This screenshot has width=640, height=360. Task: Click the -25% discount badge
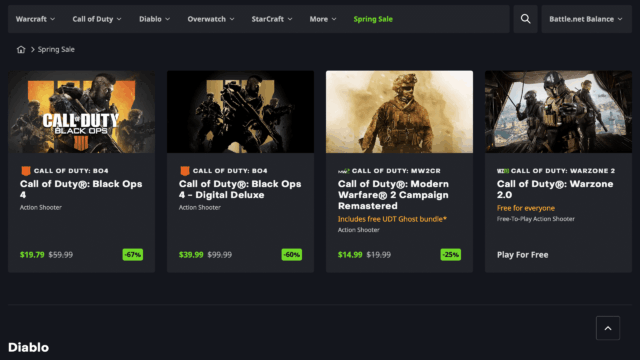[451, 255]
